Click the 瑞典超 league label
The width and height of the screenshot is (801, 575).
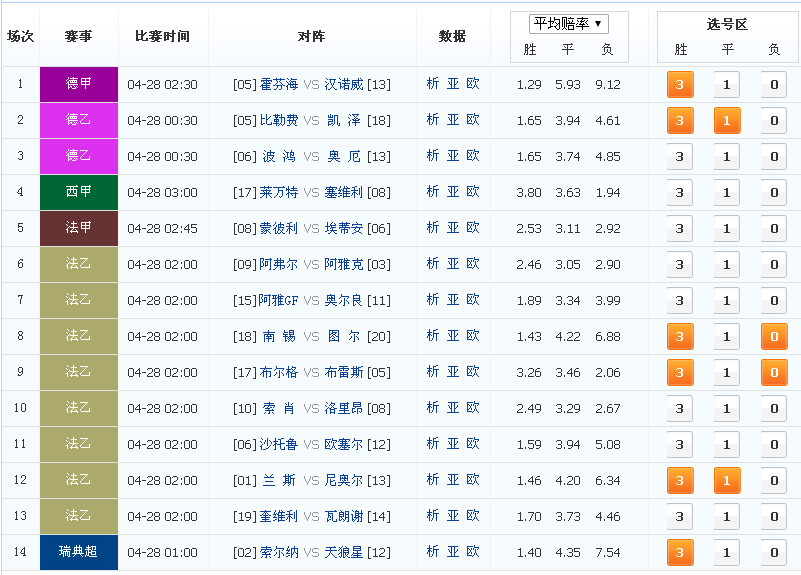79,553
